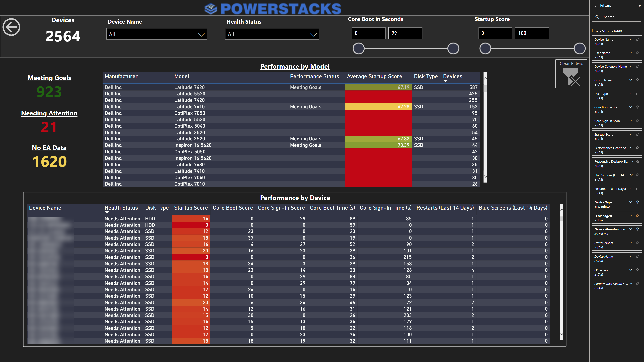
Task: Click the Needing Attention count 21
Action: point(49,127)
